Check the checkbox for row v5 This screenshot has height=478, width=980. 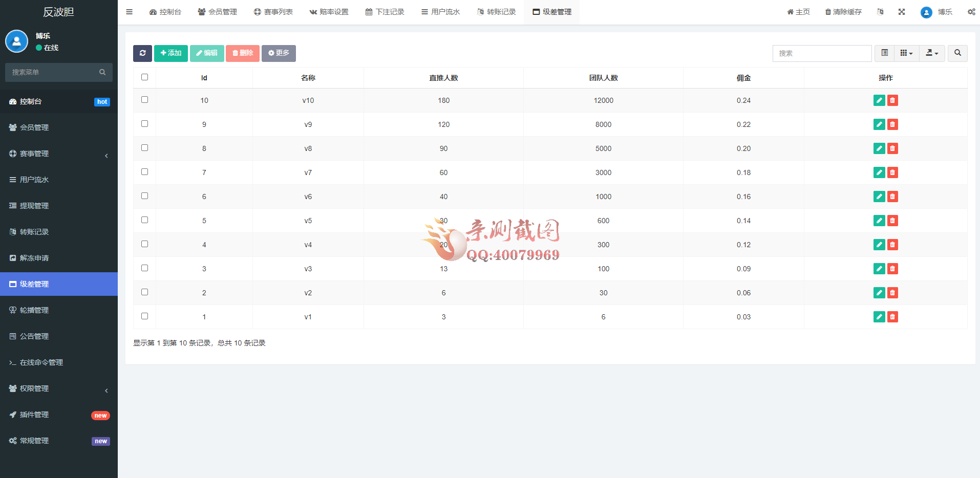pos(145,220)
